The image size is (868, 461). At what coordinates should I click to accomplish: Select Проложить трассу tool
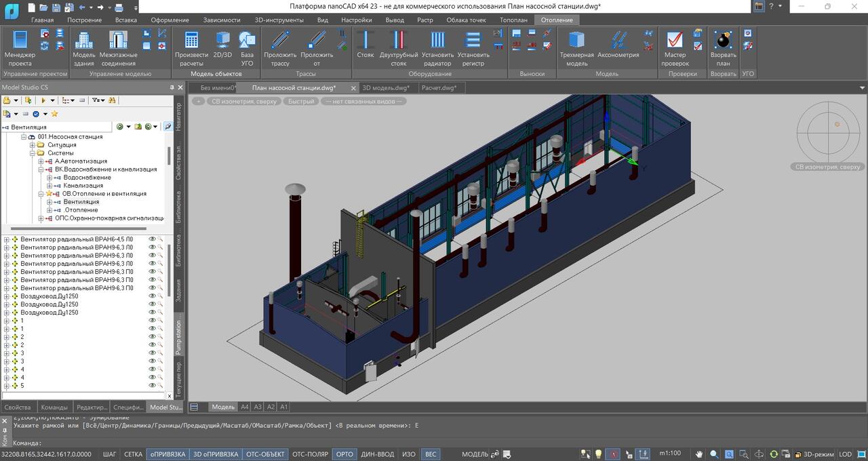point(280,47)
